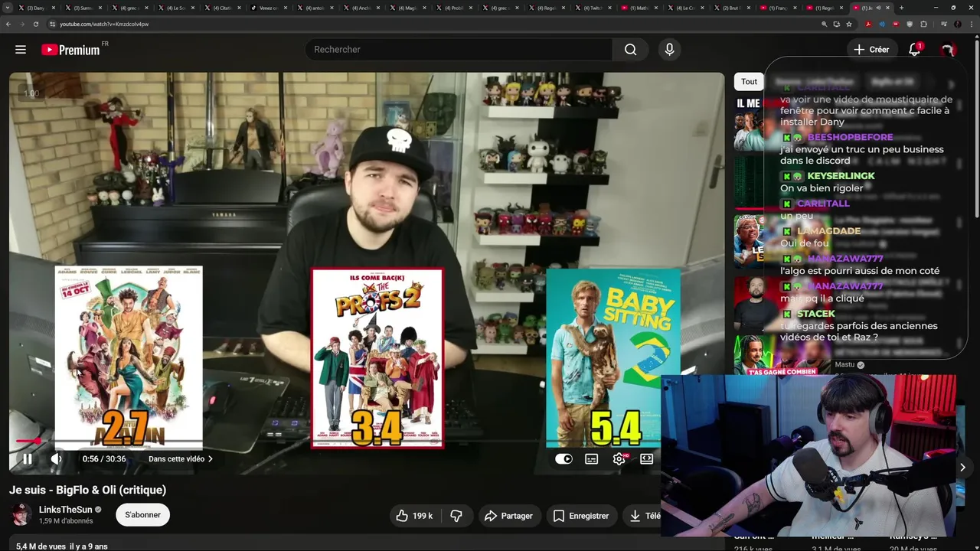980x551 pixels.
Task: Reload the page in browser
Action: coord(35,24)
